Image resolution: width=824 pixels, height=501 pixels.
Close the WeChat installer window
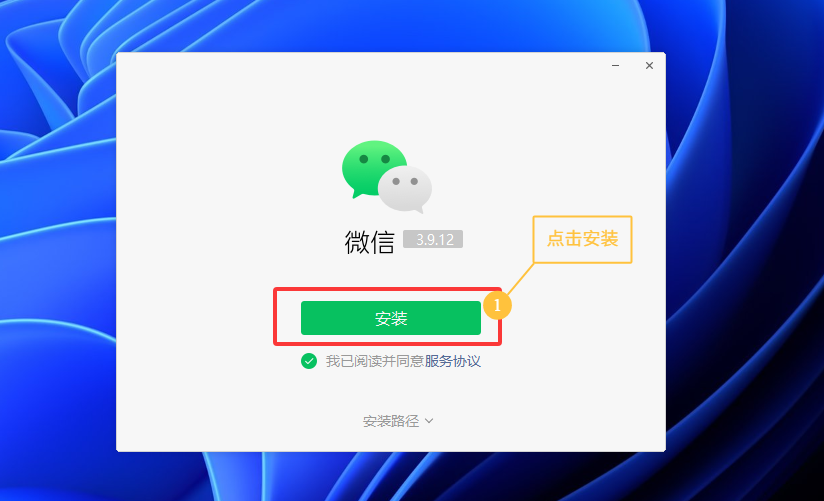[x=650, y=65]
